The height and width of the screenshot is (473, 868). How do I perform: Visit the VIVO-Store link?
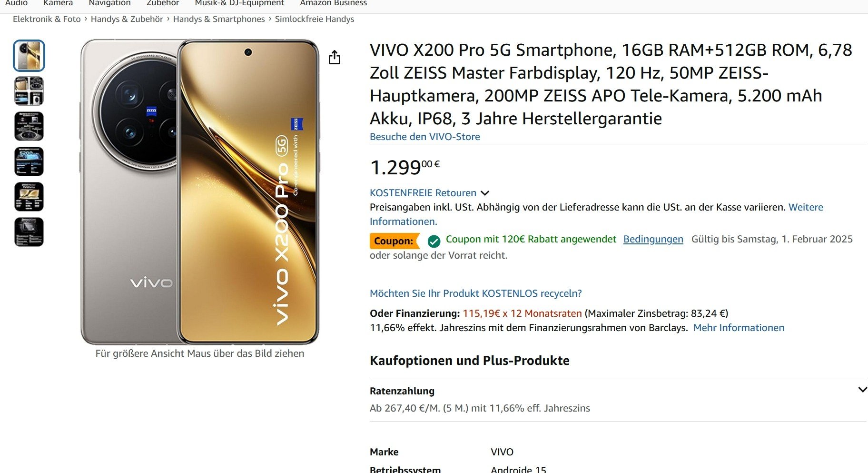(x=425, y=137)
